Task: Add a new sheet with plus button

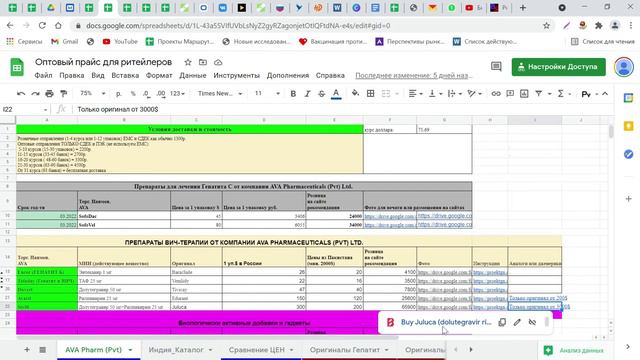Action: (27, 350)
